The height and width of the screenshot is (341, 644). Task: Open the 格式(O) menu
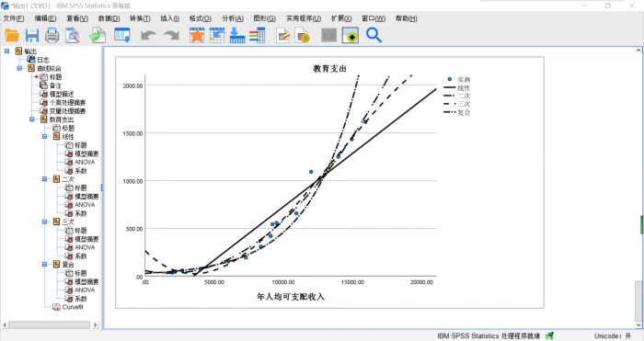201,18
